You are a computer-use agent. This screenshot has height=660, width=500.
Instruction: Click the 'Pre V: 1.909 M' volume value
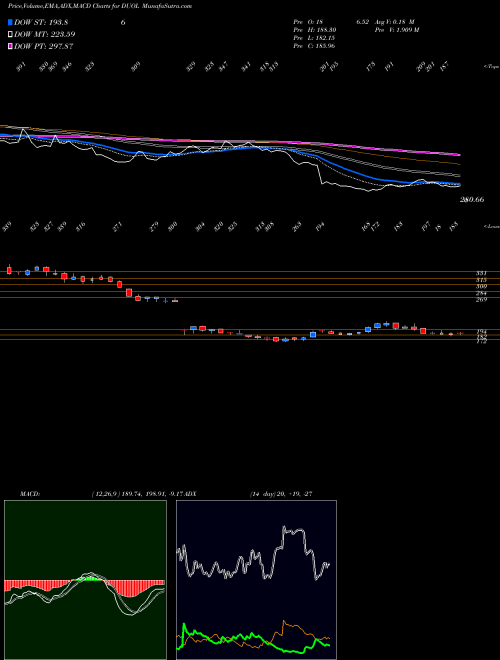(x=398, y=30)
